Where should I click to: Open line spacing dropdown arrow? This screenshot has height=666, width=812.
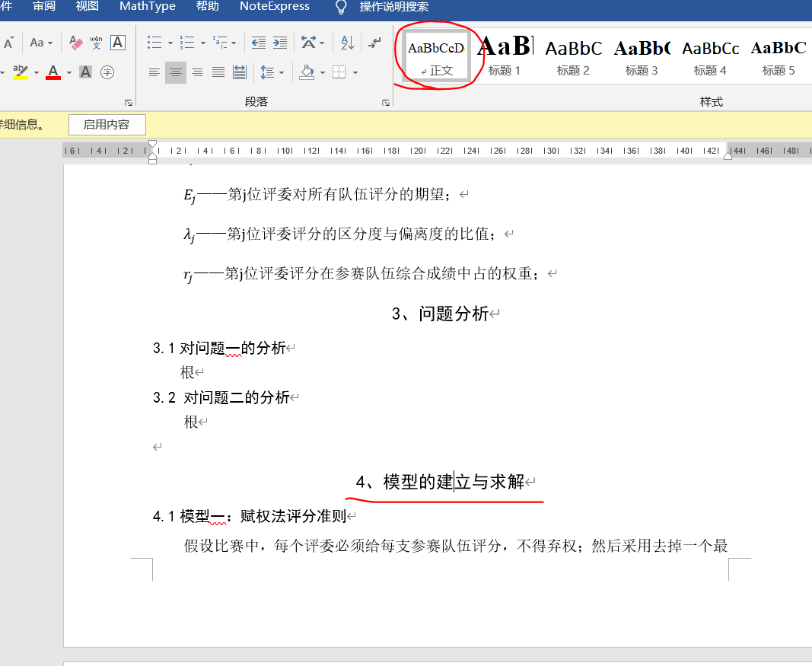tap(282, 73)
